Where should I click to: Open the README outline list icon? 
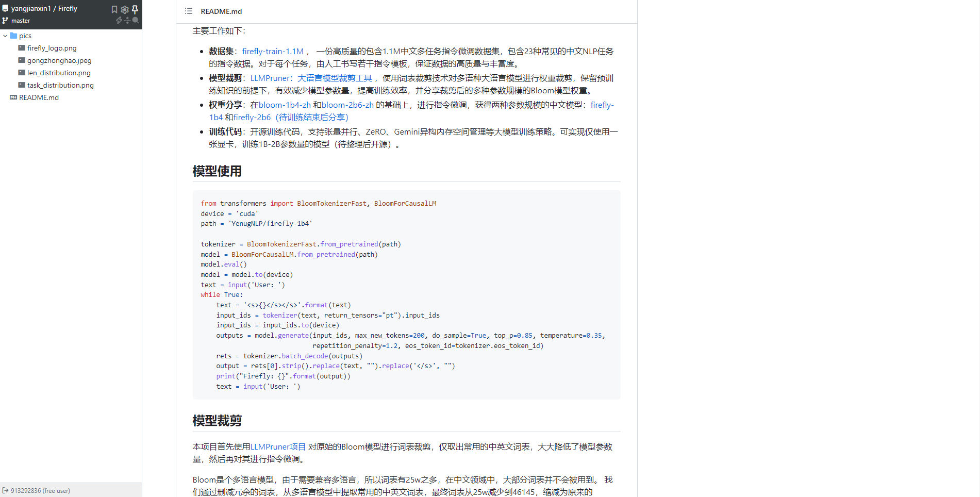(189, 11)
